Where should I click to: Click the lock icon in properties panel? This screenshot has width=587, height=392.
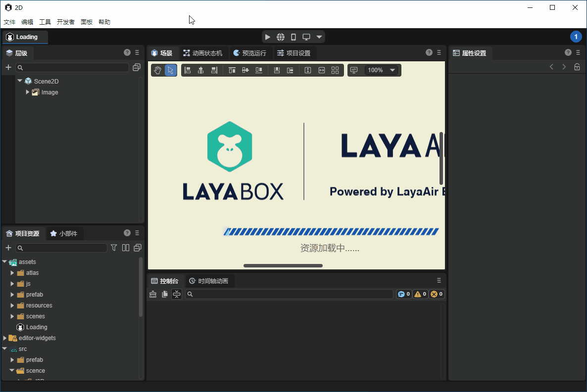577,67
